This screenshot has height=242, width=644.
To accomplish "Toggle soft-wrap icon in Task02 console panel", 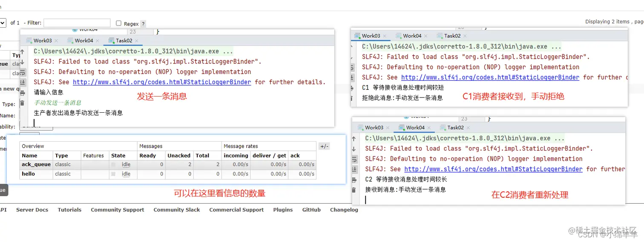I will coord(23,72).
